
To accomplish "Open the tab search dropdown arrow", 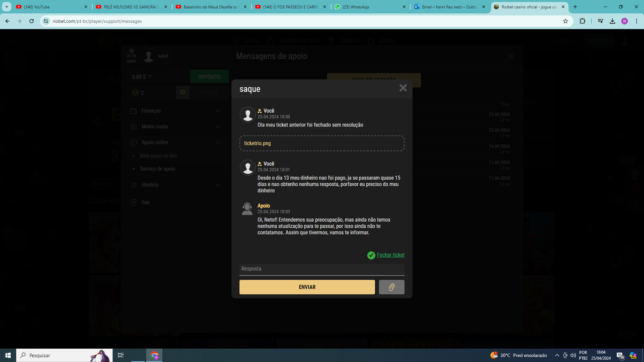I will point(6,7).
